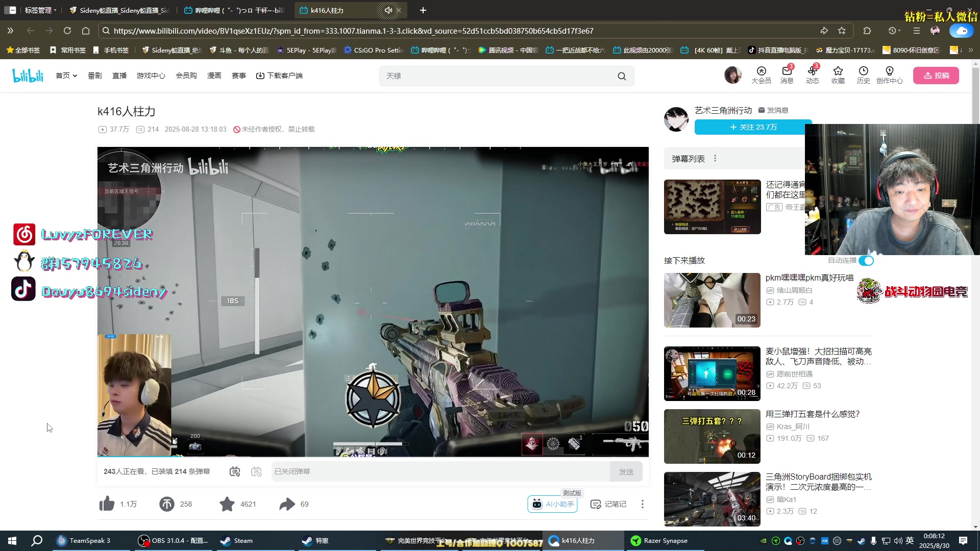The width and height of the screenshot is (980, 551).
Task: Click the search input field
Action: 498,76
